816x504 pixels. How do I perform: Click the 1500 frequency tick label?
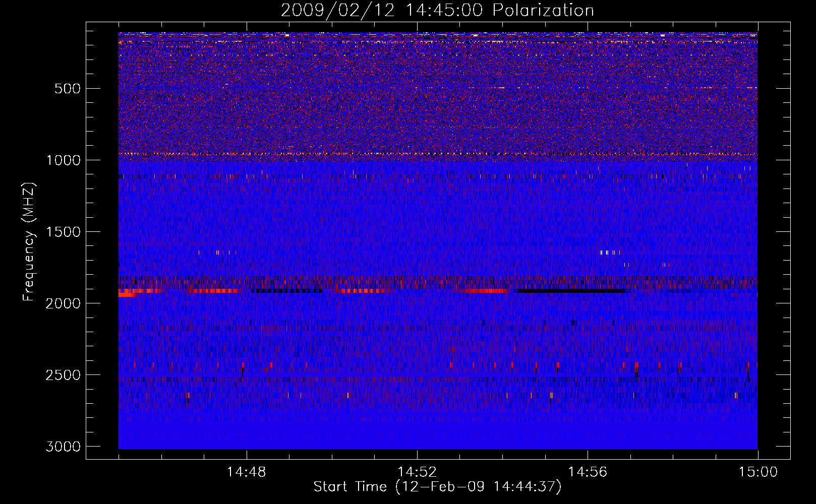[63, 232]
